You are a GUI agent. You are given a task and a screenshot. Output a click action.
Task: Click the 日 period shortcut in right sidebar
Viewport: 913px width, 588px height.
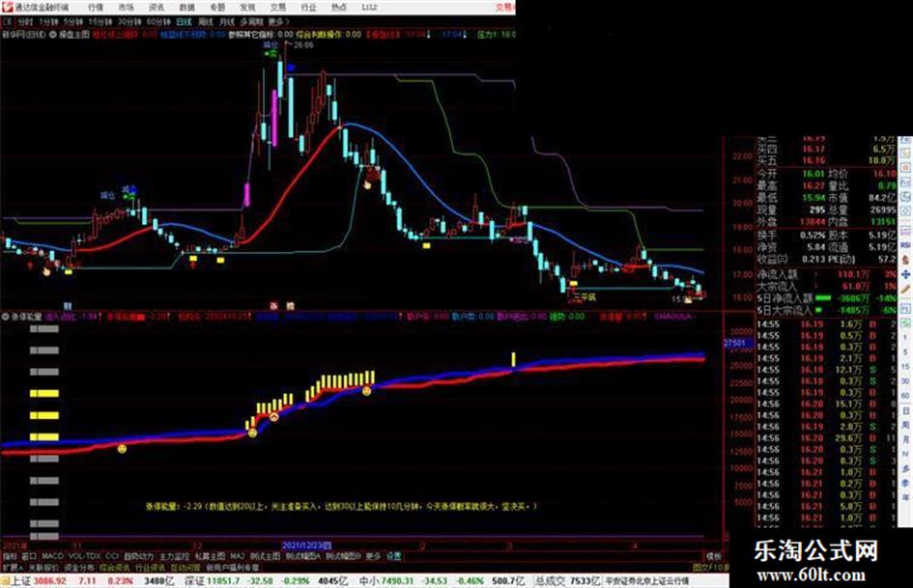[x=906, y=411]
